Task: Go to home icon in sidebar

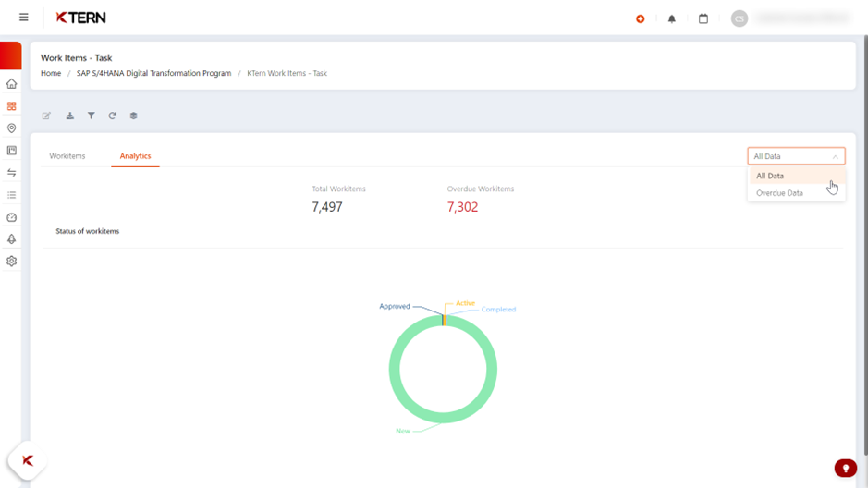Action: point(12,83)
